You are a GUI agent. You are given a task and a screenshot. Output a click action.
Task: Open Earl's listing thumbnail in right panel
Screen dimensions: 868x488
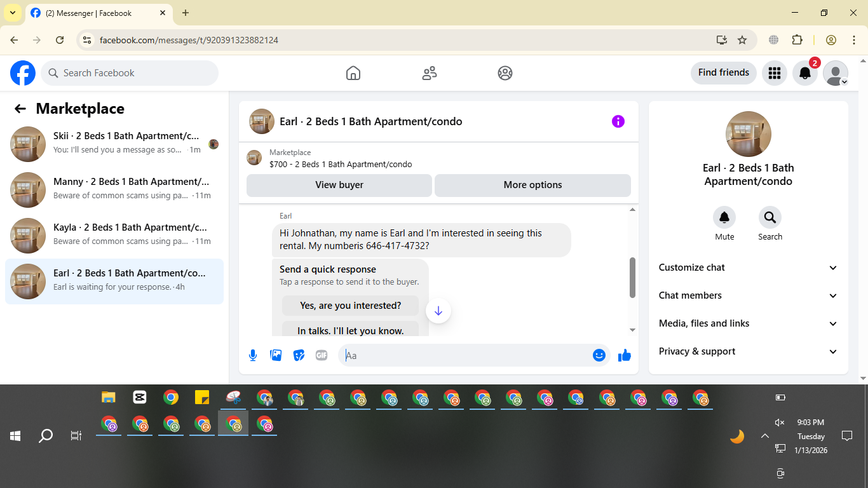[x=749, y=134]
